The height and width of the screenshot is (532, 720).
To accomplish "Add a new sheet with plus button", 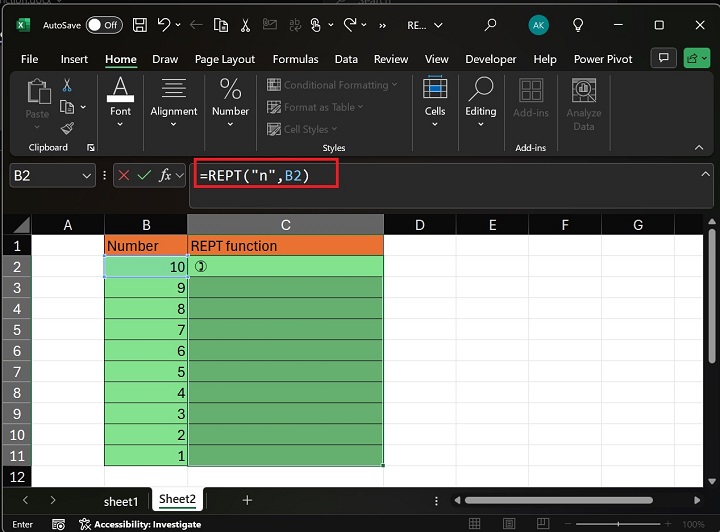I will pos(247,500).
